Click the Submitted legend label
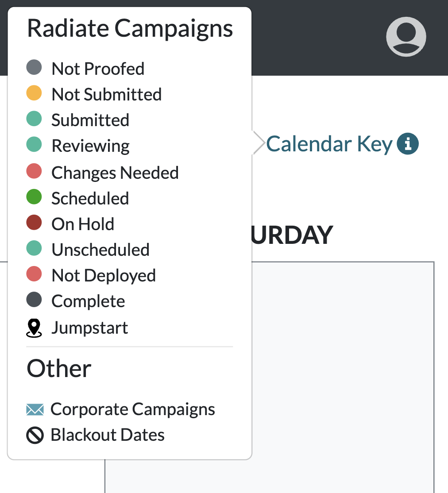This screenshot has width=448, height=493. click(x=90, y=120)
